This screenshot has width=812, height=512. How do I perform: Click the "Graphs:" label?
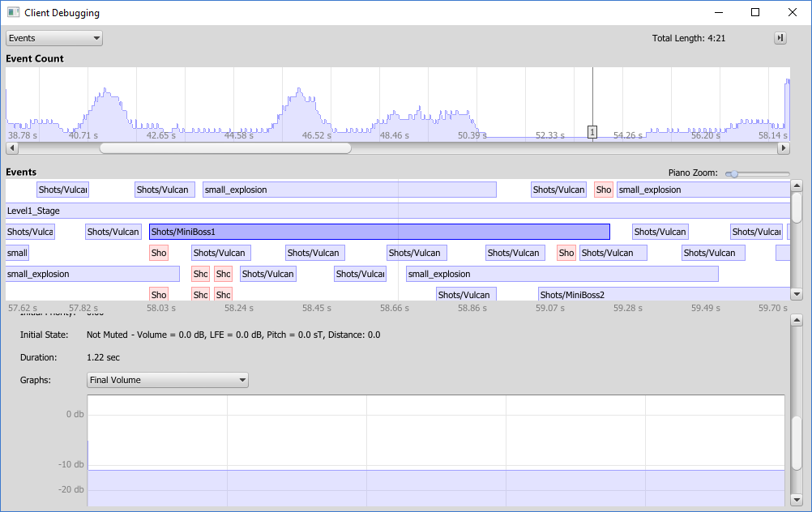[35, 381]
